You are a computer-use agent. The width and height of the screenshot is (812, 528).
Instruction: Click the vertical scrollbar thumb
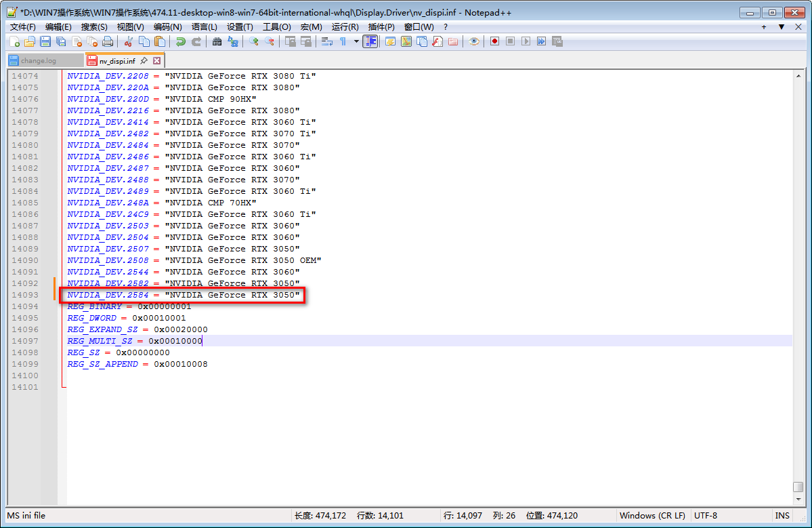pos(798,487)
